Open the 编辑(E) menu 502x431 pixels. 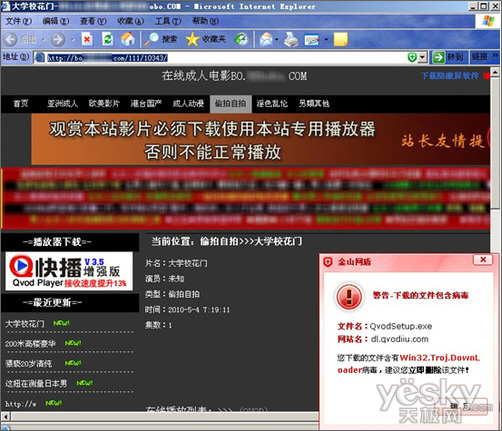(56, 21)
